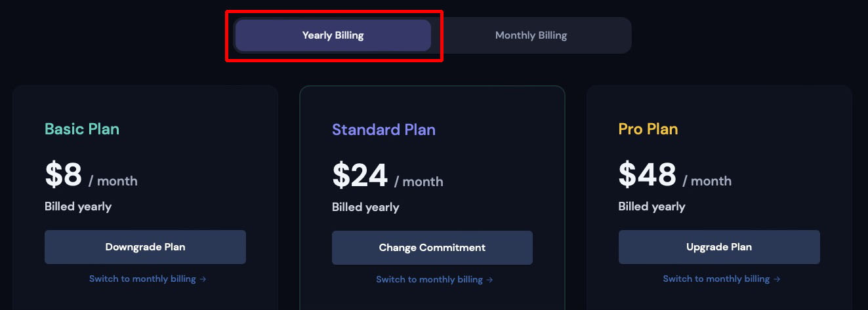
Task: Click Billed yearly text under Pro Plan
Action: pos(651,206)
